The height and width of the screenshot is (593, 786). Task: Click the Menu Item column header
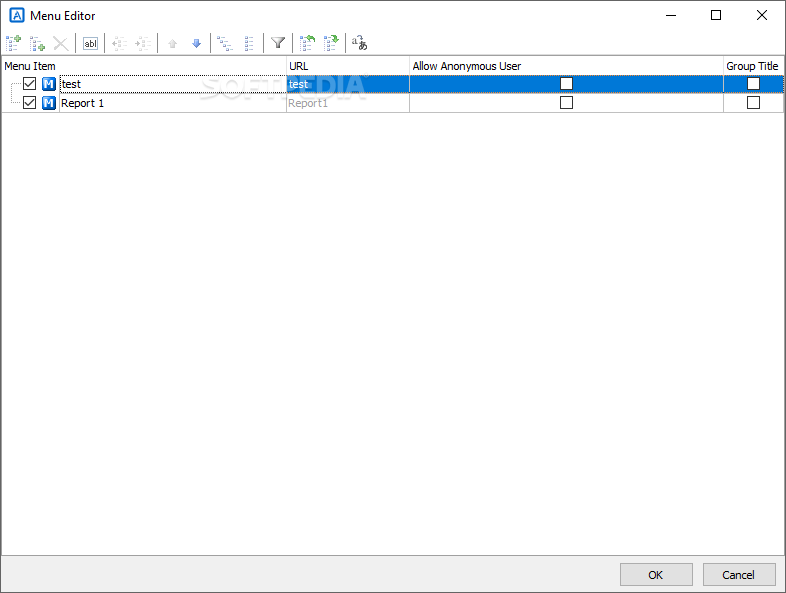point(144,66)
